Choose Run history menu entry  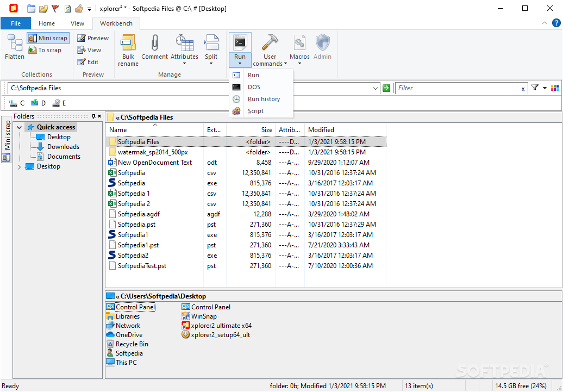(261, 99)
